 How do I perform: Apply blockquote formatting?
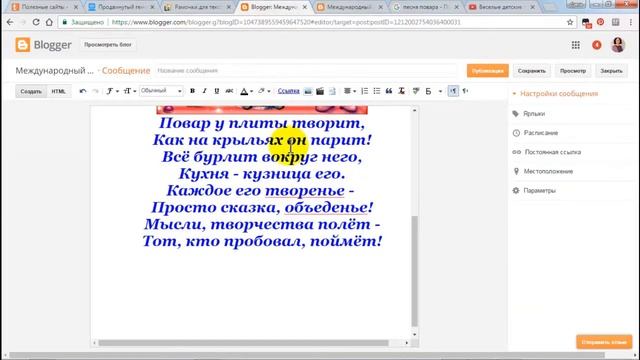click(x=389, y=91)
